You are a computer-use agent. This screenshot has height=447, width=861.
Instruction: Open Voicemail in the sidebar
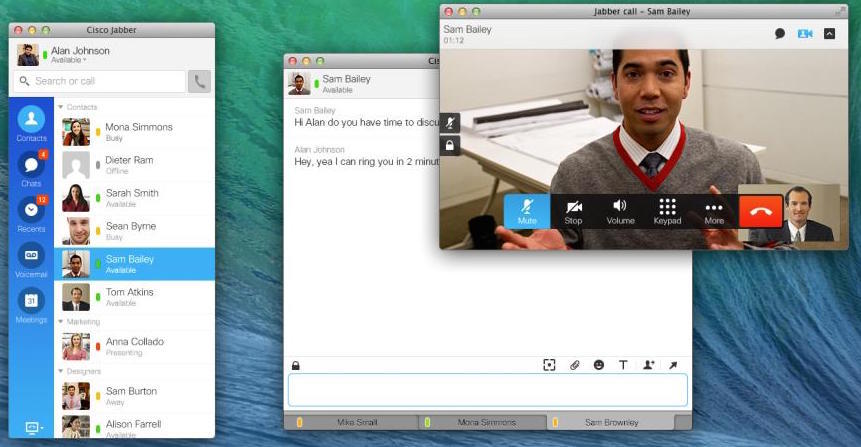pos(31,260)
